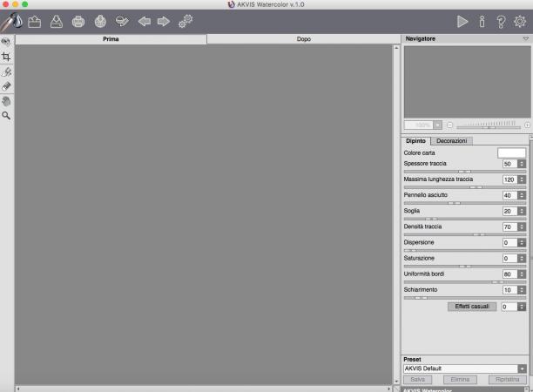Select the preview window tool
This screenshot has height=392, width=533.
click(6, 42)
